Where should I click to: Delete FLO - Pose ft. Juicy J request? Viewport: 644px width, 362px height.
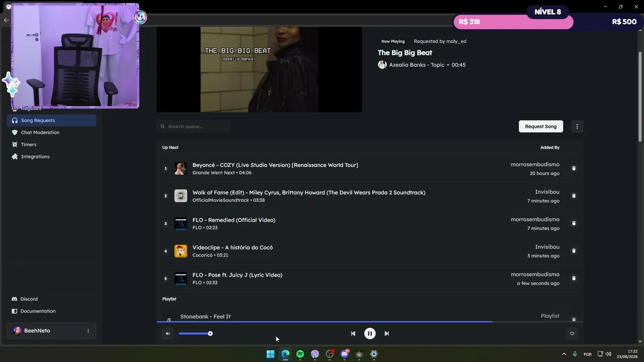click(574, 278)
